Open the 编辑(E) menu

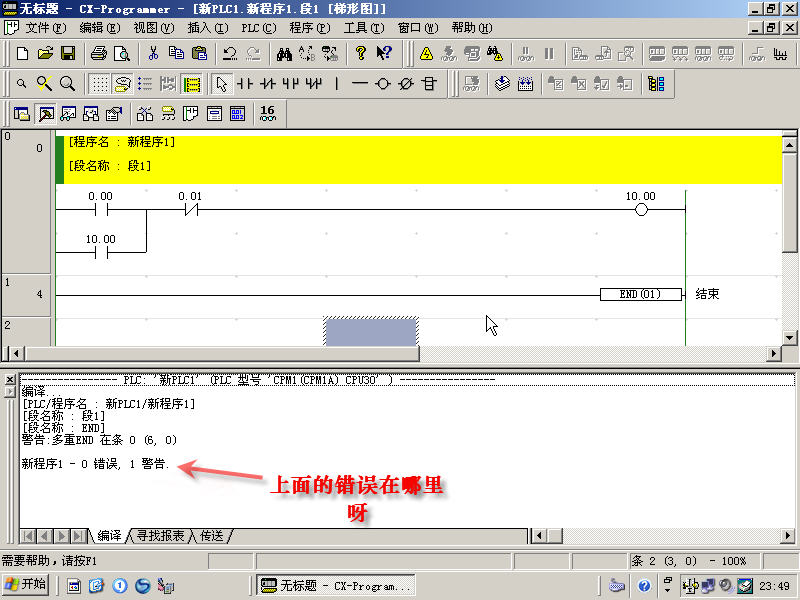pos(99,28)
